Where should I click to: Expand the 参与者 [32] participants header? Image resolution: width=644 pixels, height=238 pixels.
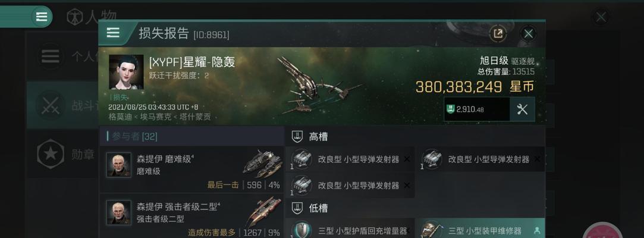tap(191, 136)
